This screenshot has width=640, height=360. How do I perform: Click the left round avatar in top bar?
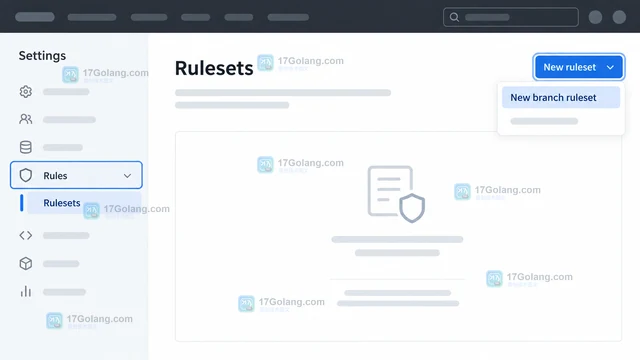596,17
